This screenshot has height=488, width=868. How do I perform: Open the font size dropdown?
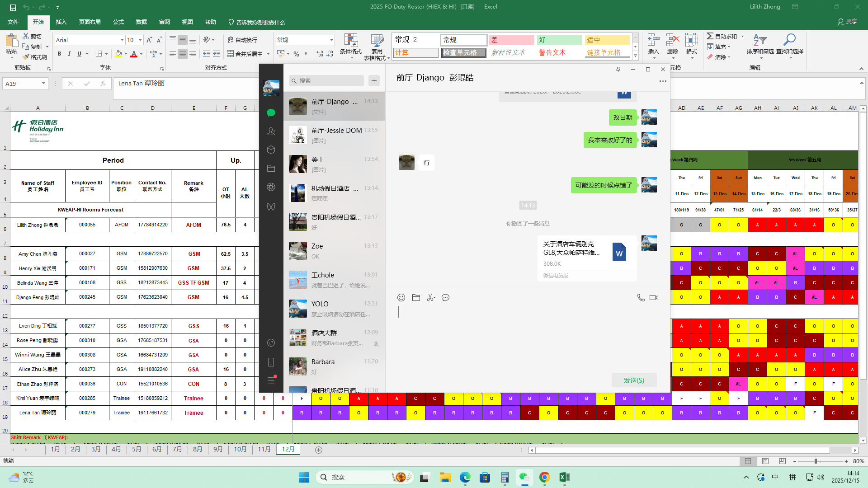pyautogui.click(x=140, y=40)
